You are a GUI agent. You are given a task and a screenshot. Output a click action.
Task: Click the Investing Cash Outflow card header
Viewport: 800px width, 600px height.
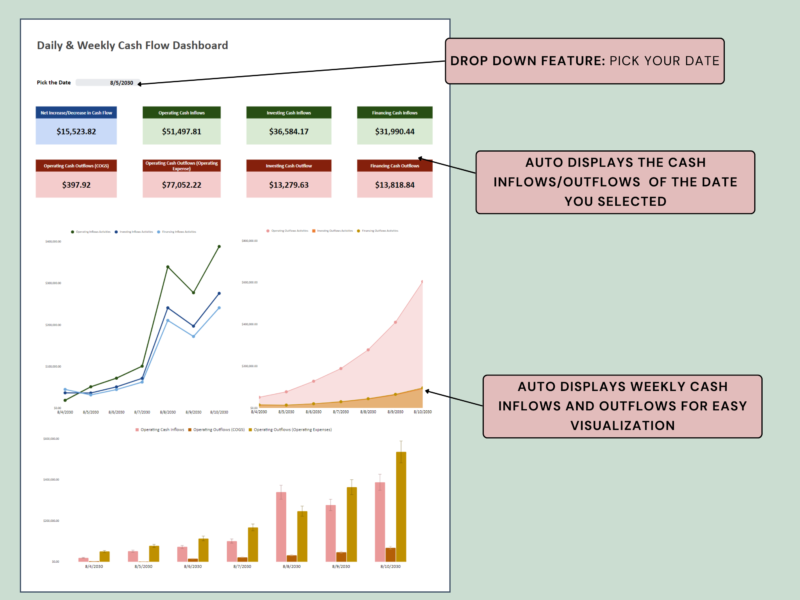pyautogui.click(x=289, y=166)
